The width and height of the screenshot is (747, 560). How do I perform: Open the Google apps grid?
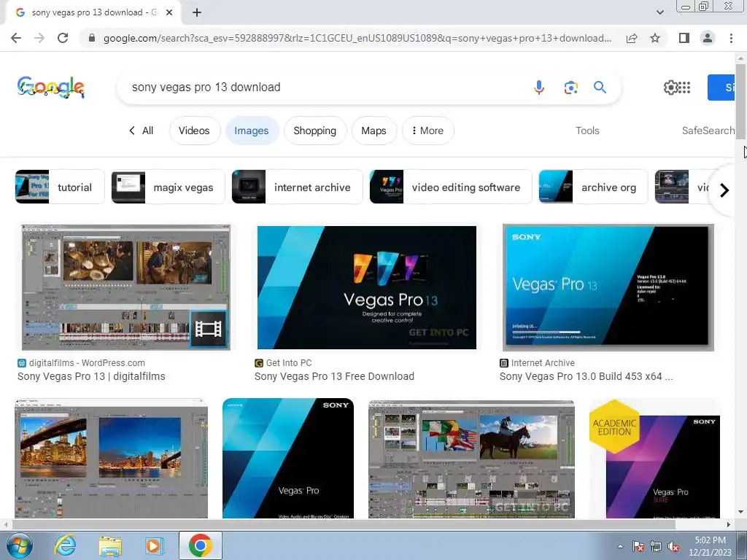tap(684, 87)
